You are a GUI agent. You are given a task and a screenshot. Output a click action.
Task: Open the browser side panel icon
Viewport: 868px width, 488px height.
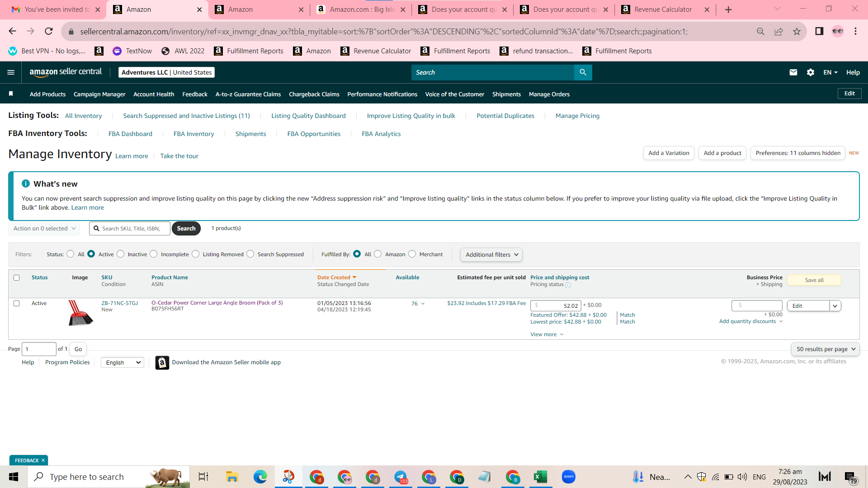click(x=819, y=31)
